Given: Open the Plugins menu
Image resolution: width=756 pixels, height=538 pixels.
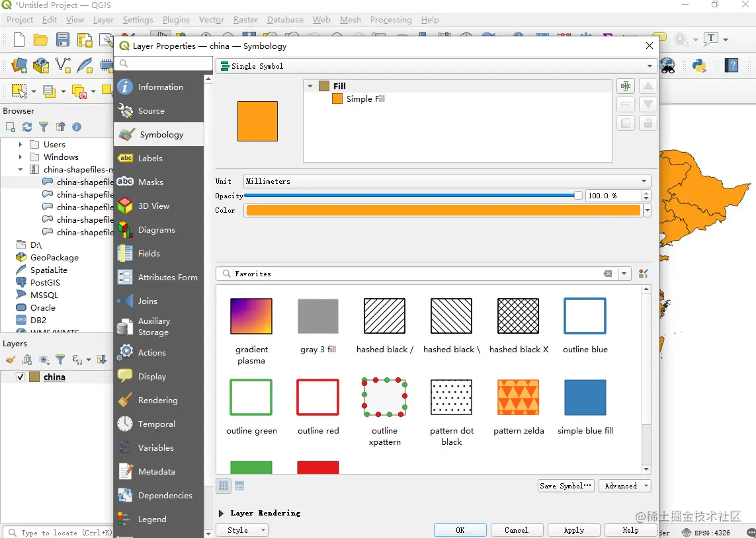Looking at the screenshot, I should coord(176,20).
